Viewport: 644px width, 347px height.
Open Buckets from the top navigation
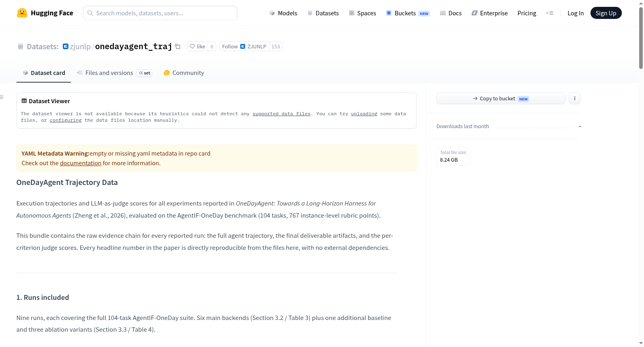click(408, 13)
